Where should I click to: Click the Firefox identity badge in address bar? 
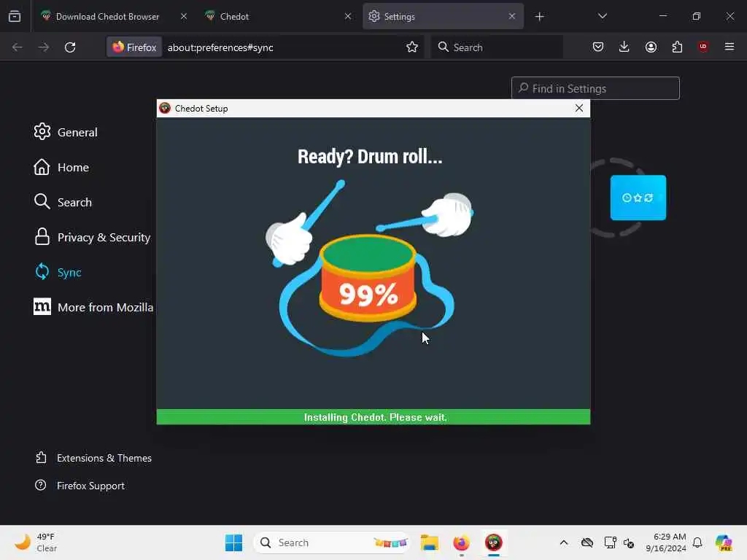coord(134,47)
